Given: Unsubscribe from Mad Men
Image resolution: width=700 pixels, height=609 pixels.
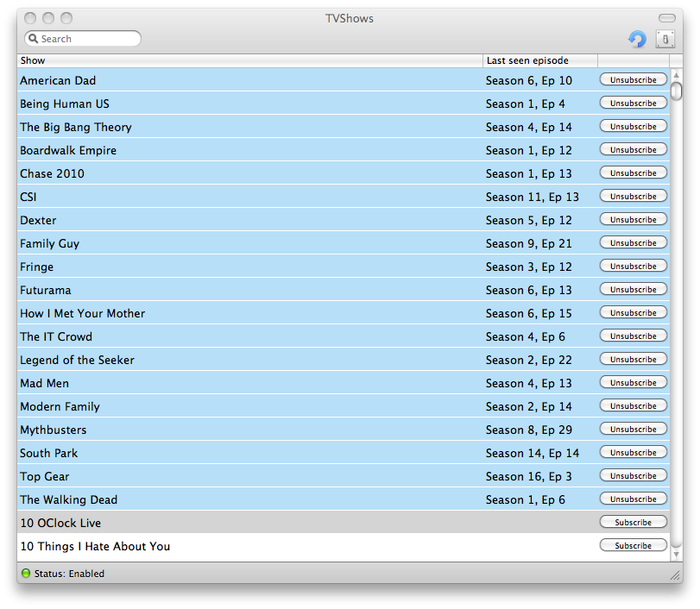Looking at the screenshot, I should 633,382.
